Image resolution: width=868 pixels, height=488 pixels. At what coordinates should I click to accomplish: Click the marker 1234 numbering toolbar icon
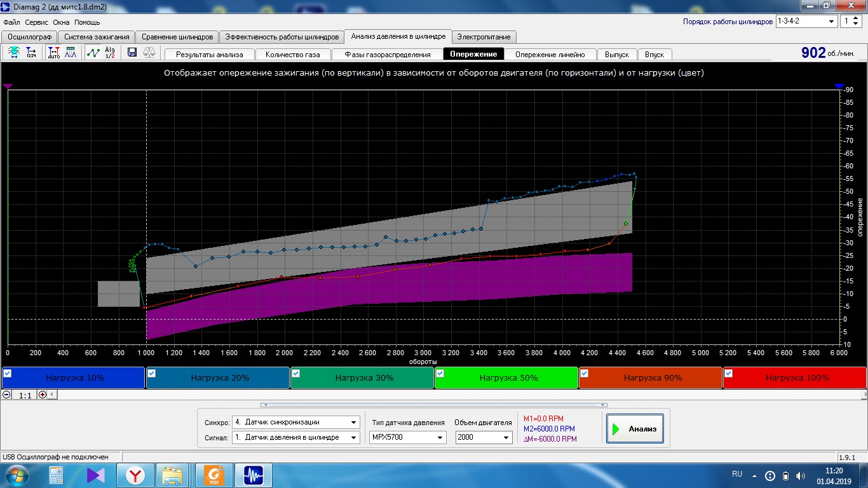[31, 53]
